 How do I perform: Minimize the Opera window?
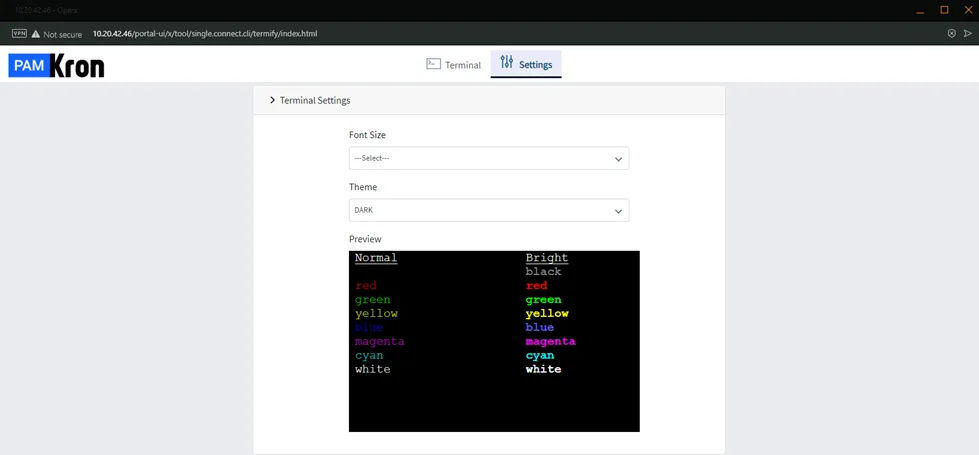click(920, 10)
